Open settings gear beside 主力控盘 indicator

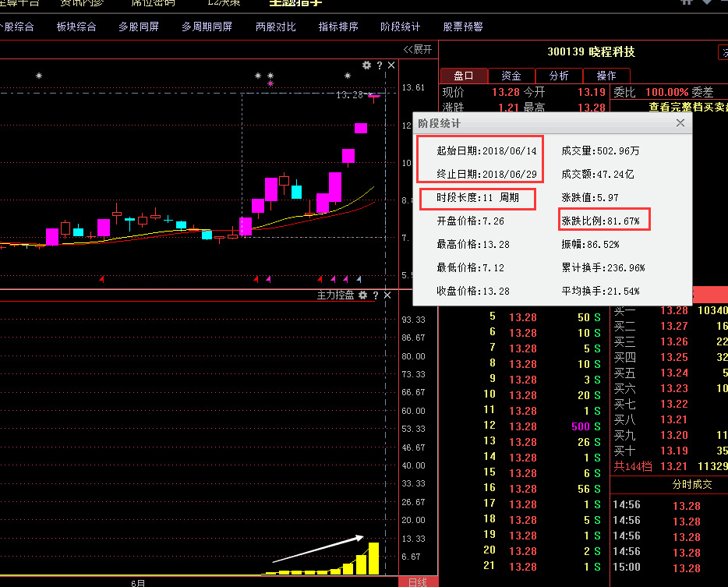363,295
